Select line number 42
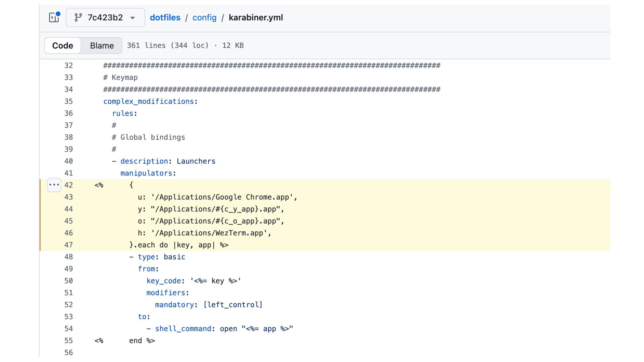 pyautogui.click(x=68, y=185)
